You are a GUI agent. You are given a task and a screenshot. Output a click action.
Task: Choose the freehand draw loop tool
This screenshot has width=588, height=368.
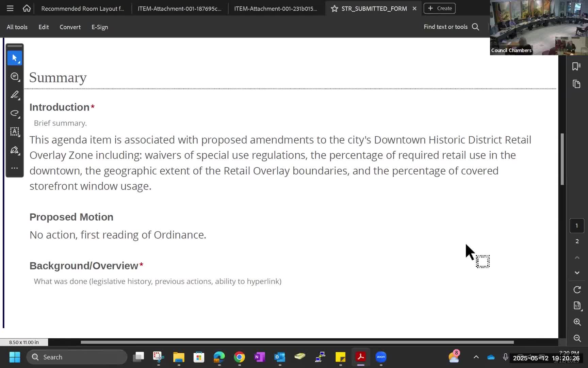coord(15,113)
